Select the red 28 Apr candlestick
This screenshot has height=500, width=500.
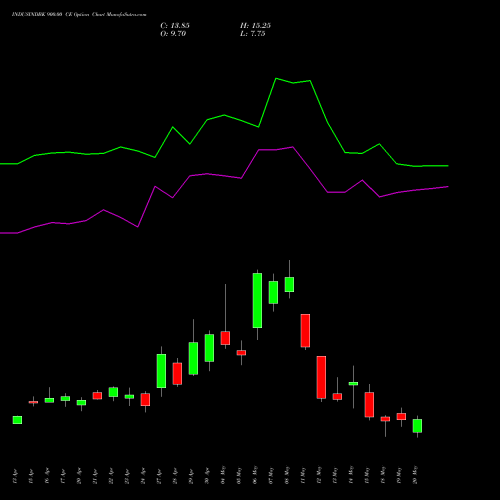tap(177, 374)
